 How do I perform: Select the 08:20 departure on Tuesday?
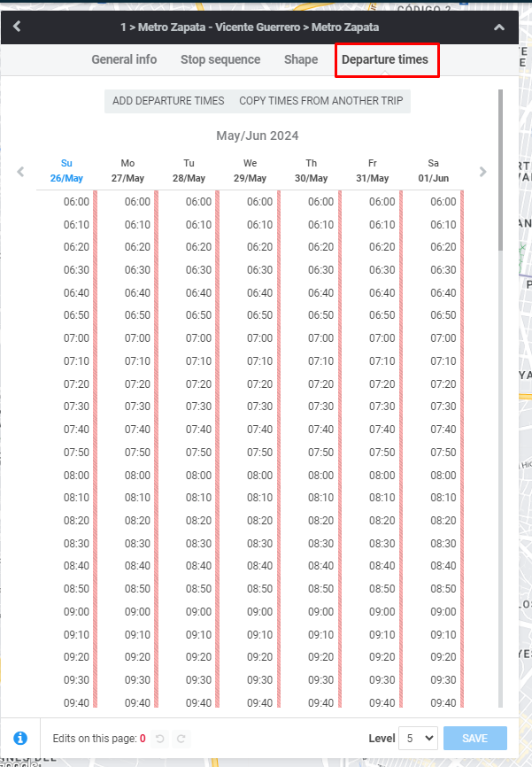point(198,521)
